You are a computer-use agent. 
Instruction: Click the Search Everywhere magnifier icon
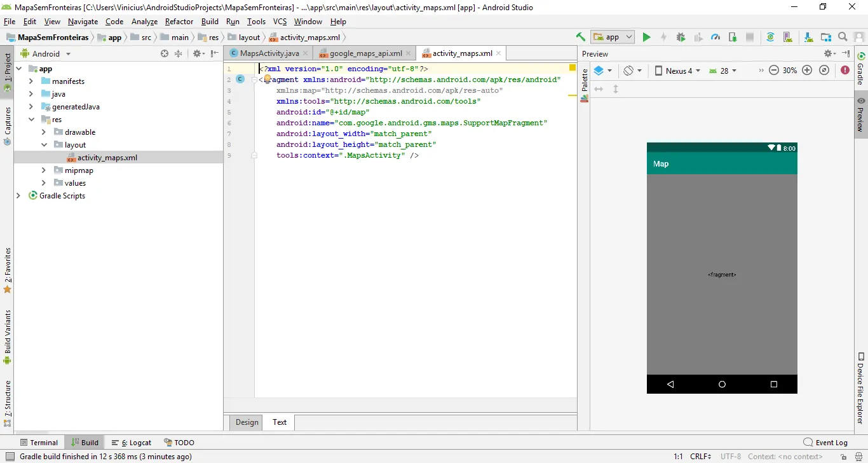point(843,38)
